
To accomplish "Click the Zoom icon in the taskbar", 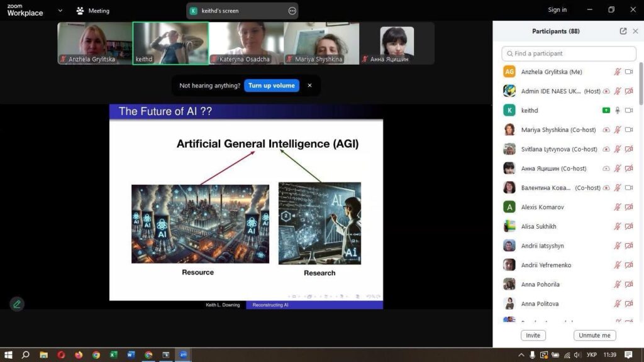I will pyautogui.click(x=183, y=354).
